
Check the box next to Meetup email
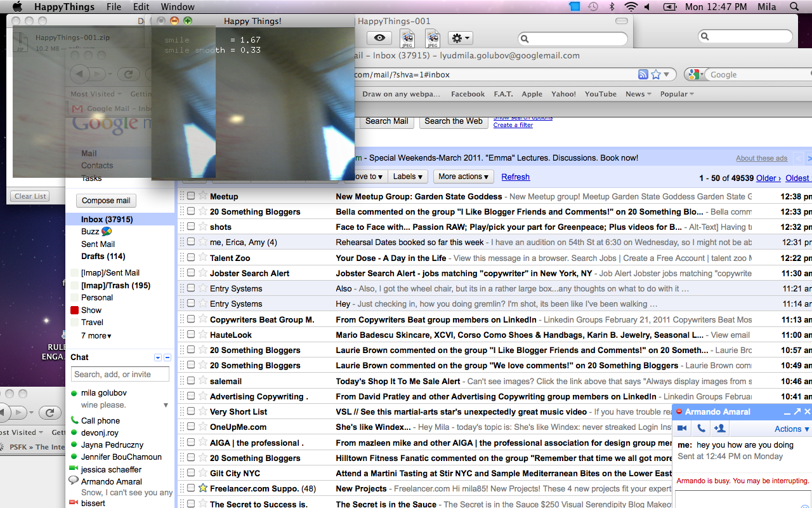point(191,196)
